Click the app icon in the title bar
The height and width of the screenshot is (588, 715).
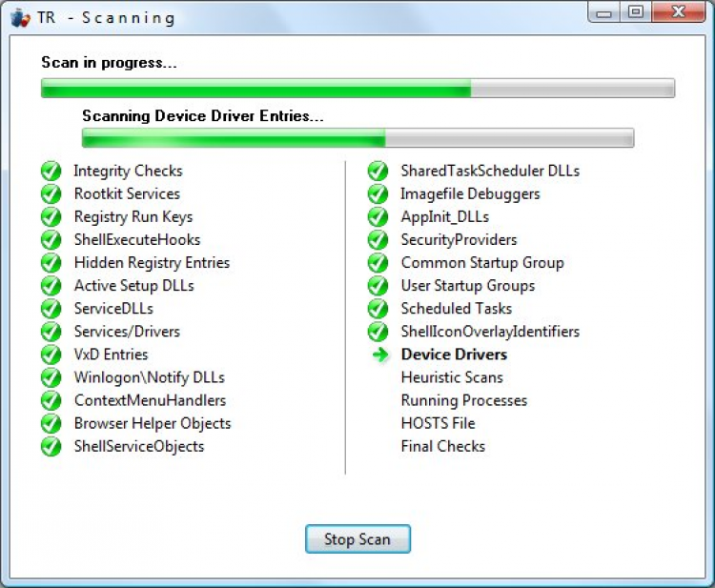21,18
